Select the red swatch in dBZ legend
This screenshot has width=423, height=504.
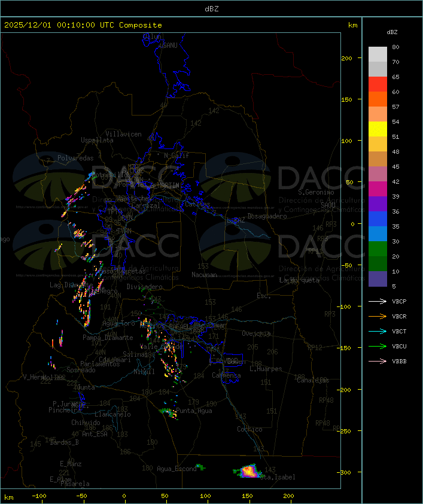[x=378, y=84]
